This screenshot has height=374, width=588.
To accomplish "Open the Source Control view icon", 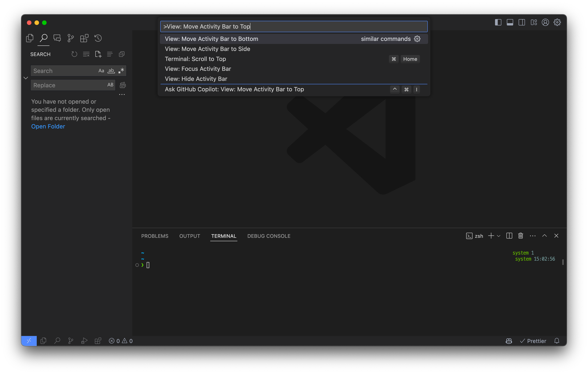I will tap(71, 38).
